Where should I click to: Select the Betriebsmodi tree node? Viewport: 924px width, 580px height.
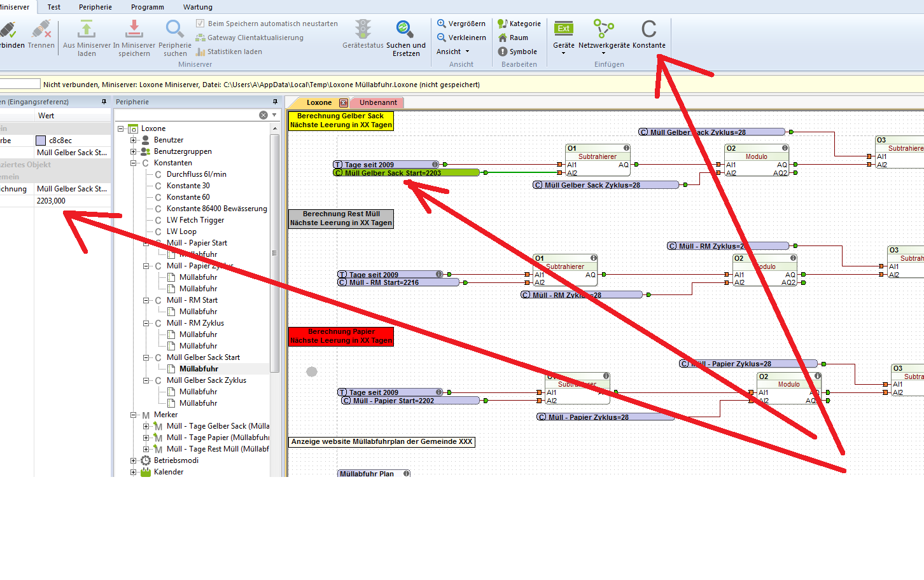click(176, 460)
